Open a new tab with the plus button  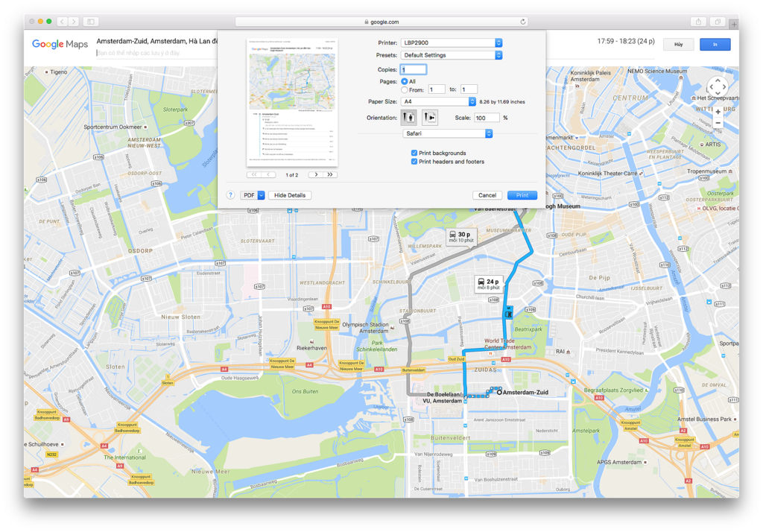pos(733,24)
